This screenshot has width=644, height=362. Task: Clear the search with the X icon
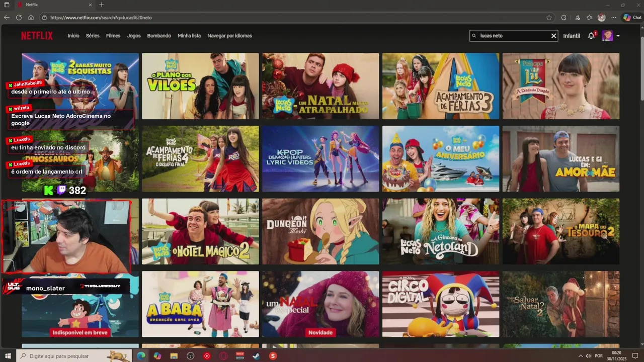pos(553,36)
